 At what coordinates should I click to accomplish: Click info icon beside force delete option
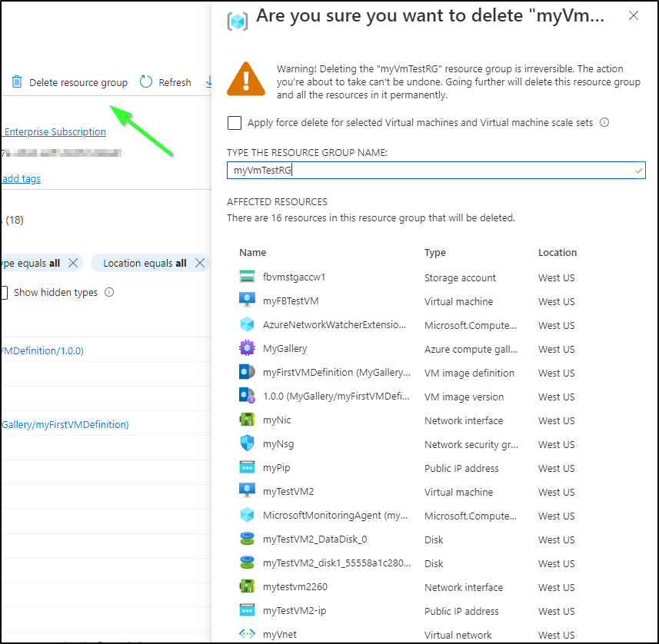click(x=604, y=122)
